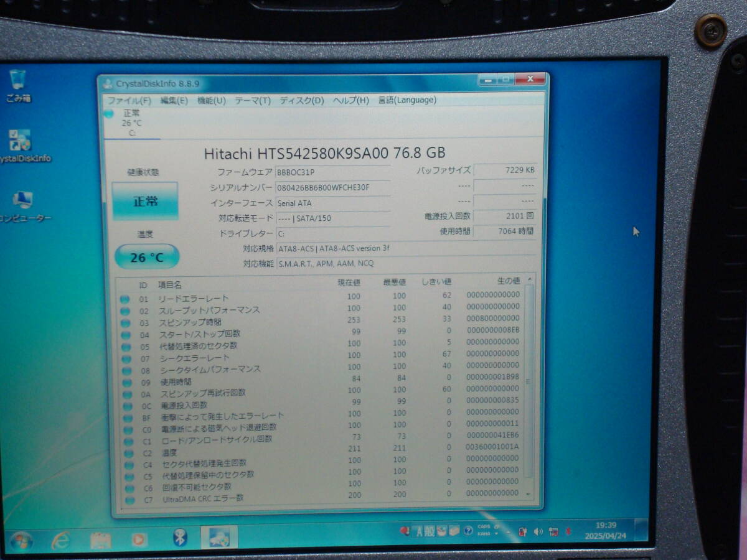This screenshot has width=747, height=560.
Task: Click the SMART list scroll-down arrow
Action: tap(529, 493)
